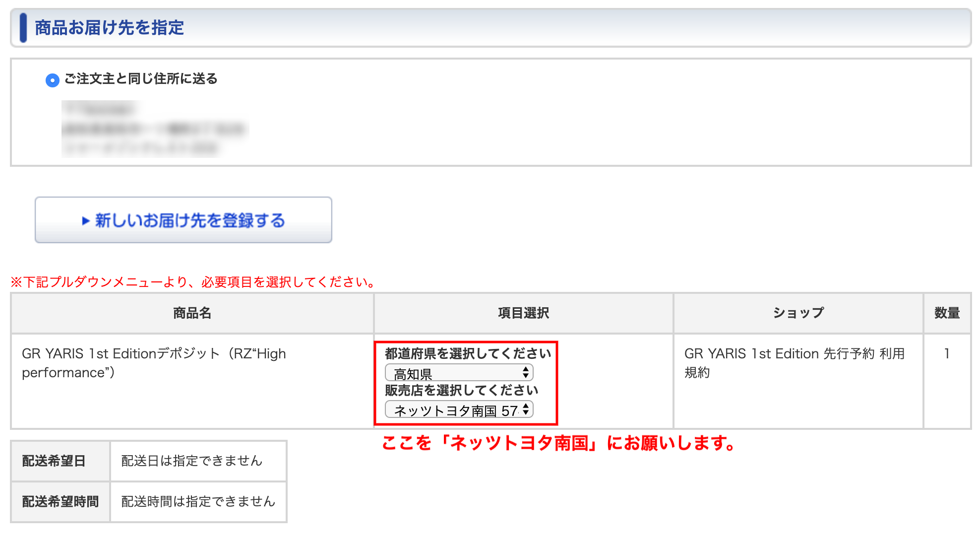
Task: Click the ご注文主と同じ住所に送る label
Action: click(141, 79)
